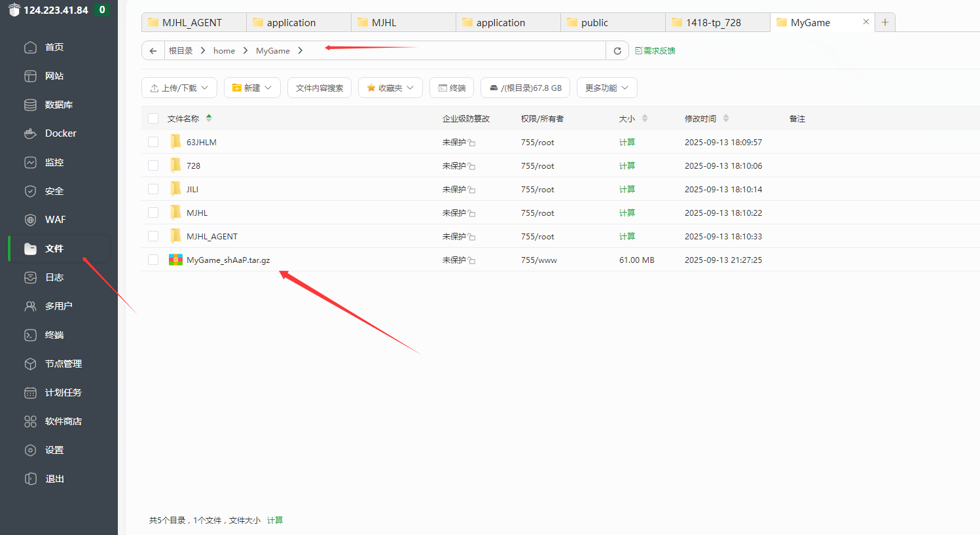Image resolution: width=980 pixels, height=535 pixels.
Task: Expand the 上传/下载 upload/download dropdown
Action: [x=179, y=88]
